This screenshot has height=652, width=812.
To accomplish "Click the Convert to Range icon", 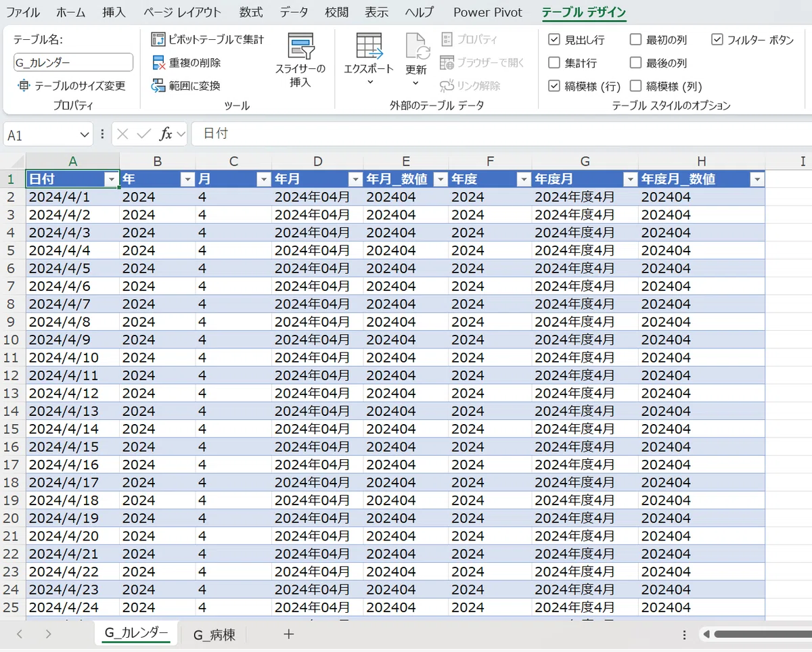I will click(158, 86).
